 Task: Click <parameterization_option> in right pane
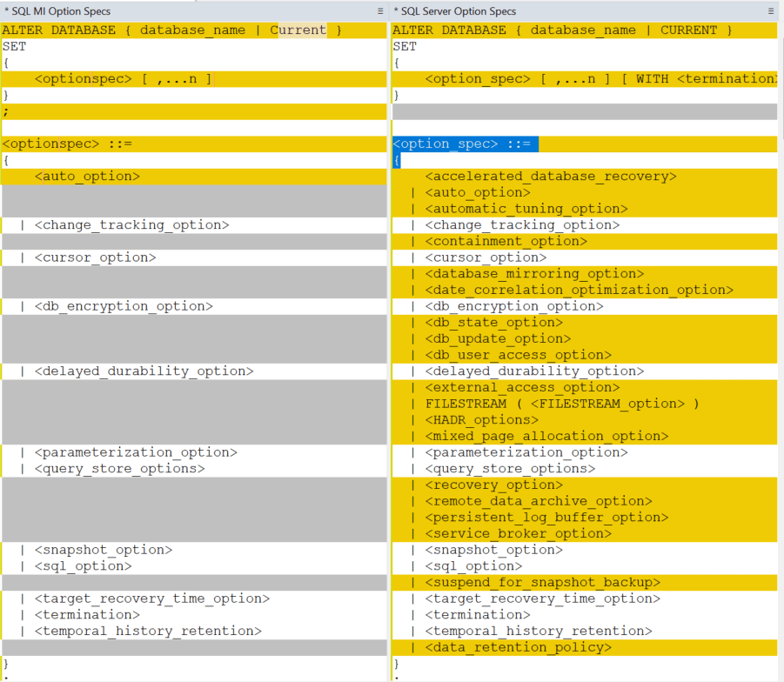tap(526, 452)
